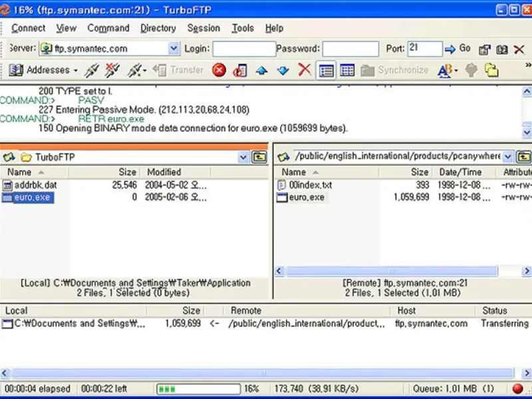
Task: Click the queue Status column header
Action: [503, 311]
